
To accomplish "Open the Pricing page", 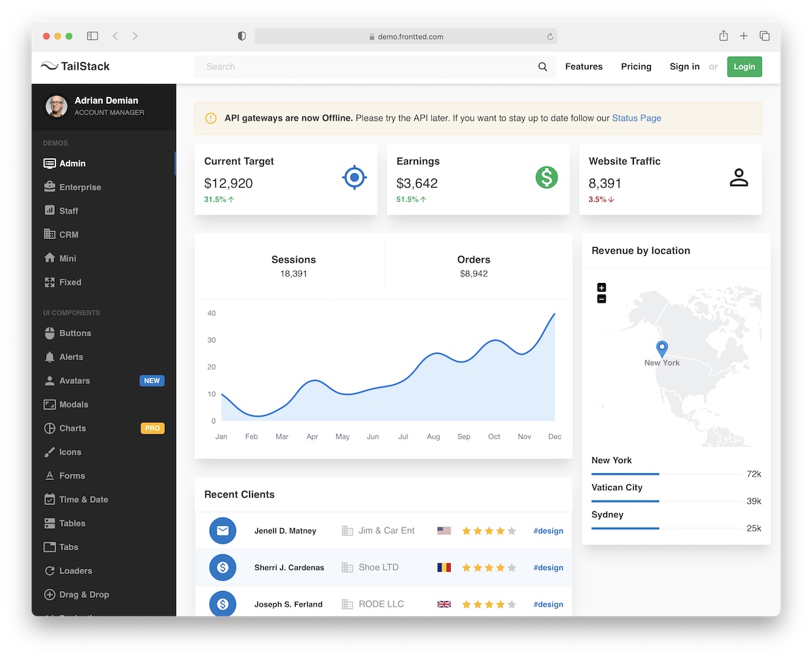I will (x=635, y=66).
